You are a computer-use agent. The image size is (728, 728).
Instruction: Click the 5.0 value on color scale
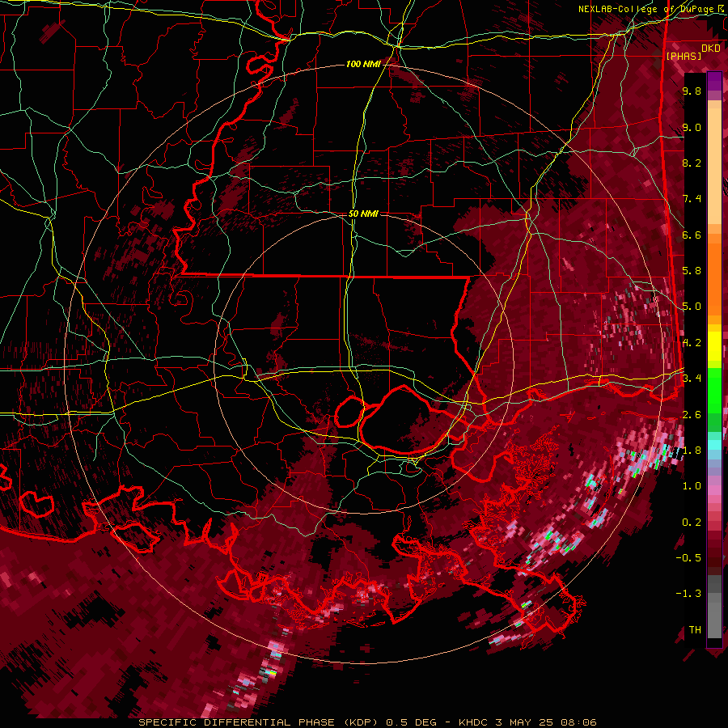[692, 307]
